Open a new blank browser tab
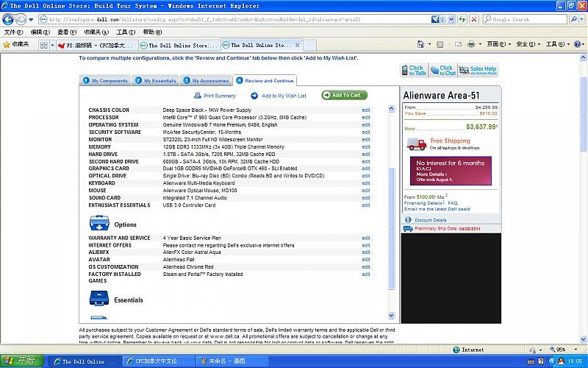 click(x=309, y=45)
